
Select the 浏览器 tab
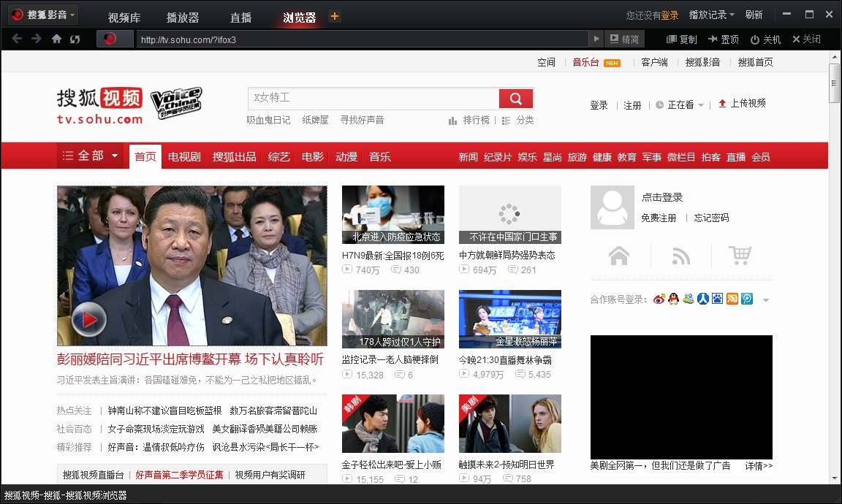coord(299,18)
